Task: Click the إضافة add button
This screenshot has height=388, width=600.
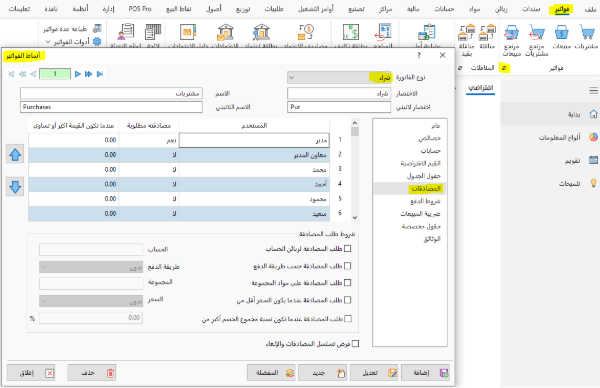Action: (425, 372)
